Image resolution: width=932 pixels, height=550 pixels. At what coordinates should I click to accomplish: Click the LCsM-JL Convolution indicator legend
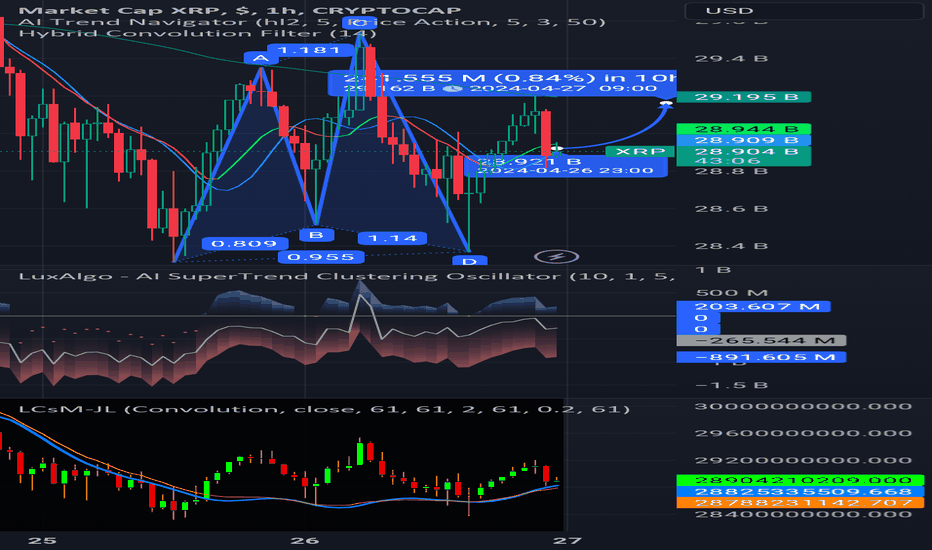pos(324,409)
